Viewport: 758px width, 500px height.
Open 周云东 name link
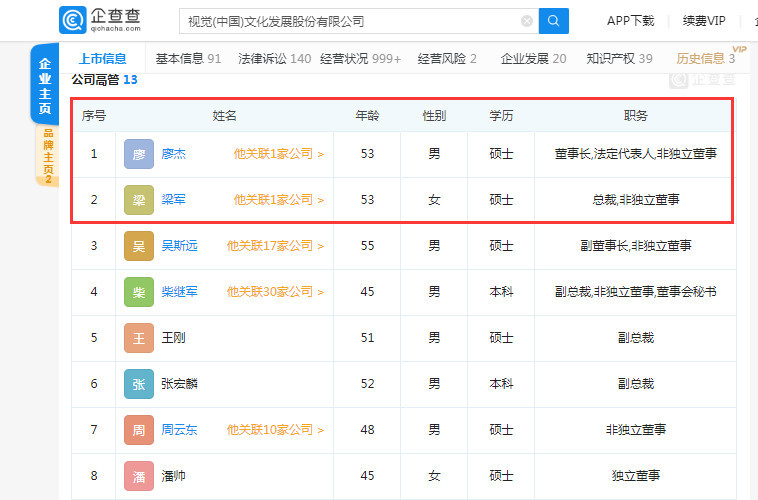tap(179, 429)
